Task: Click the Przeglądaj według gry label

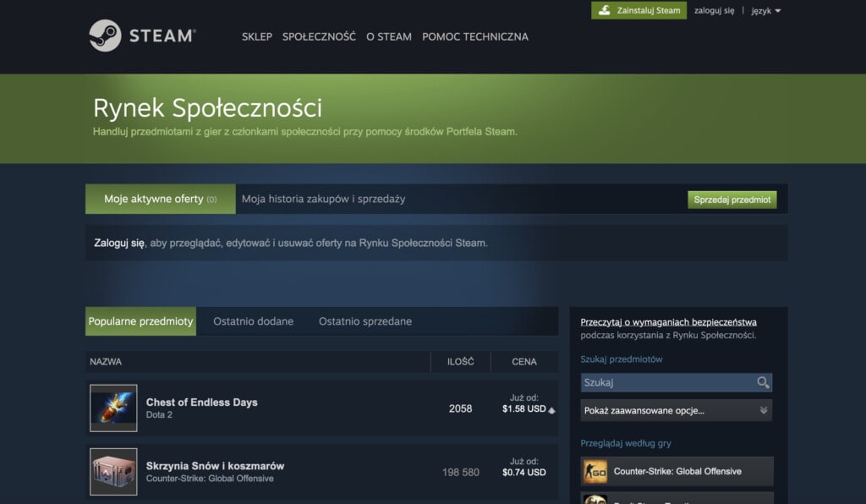Action: point(626,443)
